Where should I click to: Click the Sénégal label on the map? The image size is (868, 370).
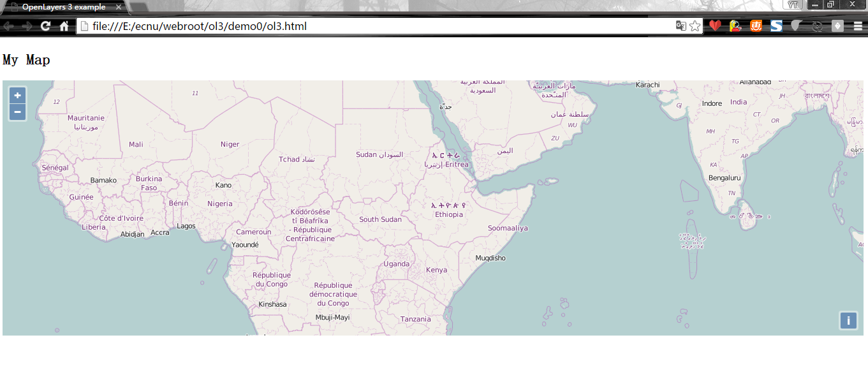(x=55, y=167)
